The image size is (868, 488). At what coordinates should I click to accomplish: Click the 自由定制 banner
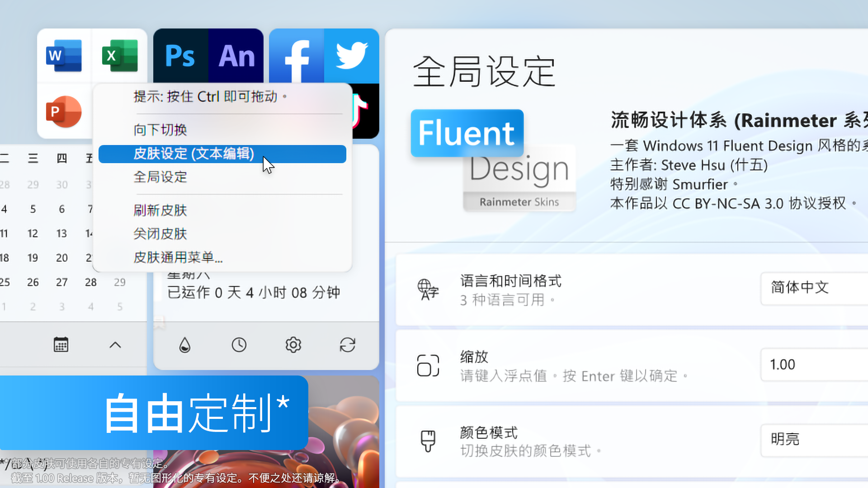tap(154, 413)
